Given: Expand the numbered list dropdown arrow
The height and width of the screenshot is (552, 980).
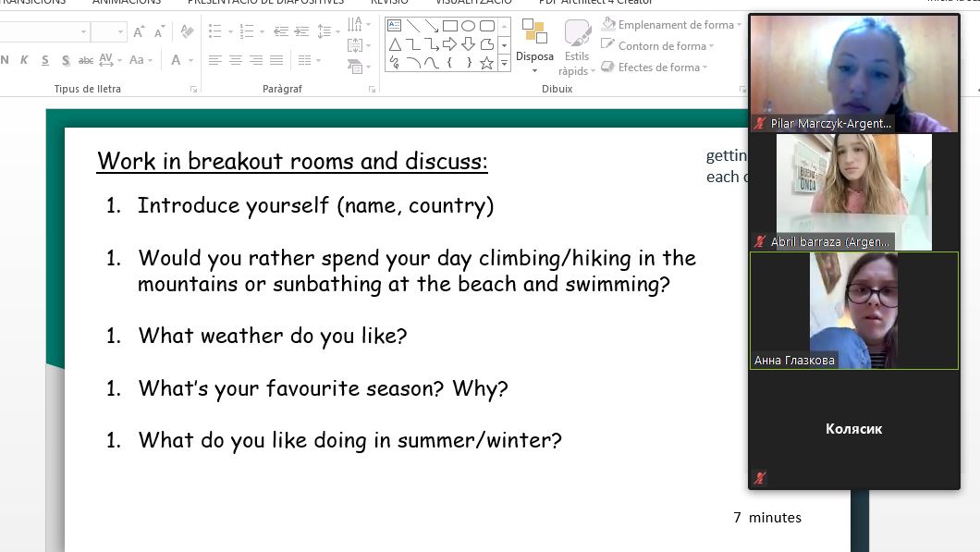Looking at the screenshot, I should pyautogui.click(x=262, y=31).
